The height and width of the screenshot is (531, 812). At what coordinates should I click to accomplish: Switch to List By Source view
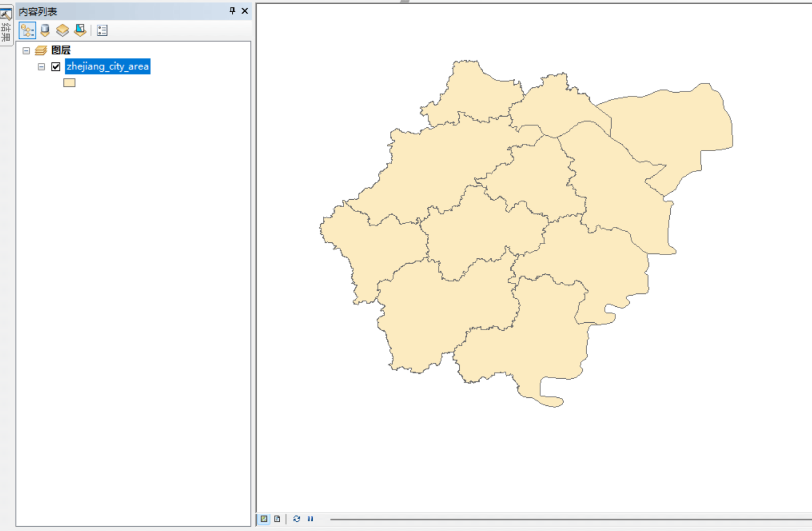[45, 30]
